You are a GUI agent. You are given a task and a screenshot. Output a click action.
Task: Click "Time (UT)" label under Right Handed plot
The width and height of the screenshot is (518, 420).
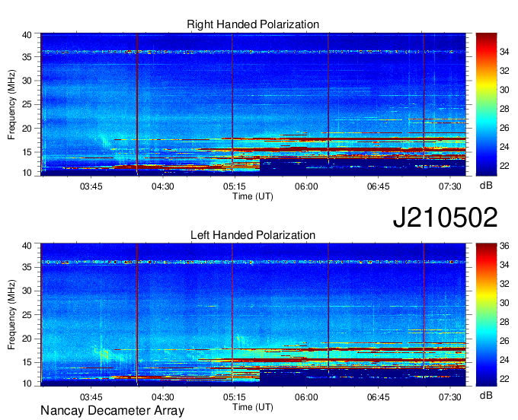pyautogui.click(x=253, y=196)
